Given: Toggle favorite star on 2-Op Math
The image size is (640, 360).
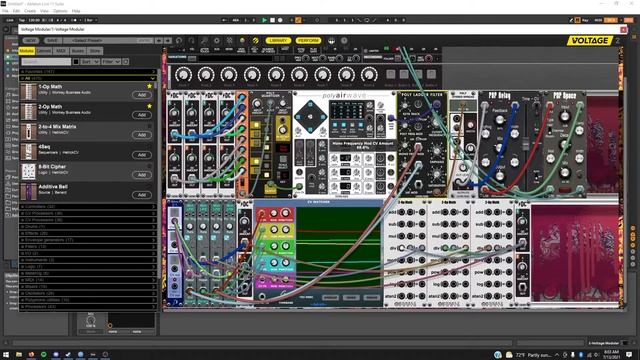Looking at the screenshot, I should click(x=149, y=106).
